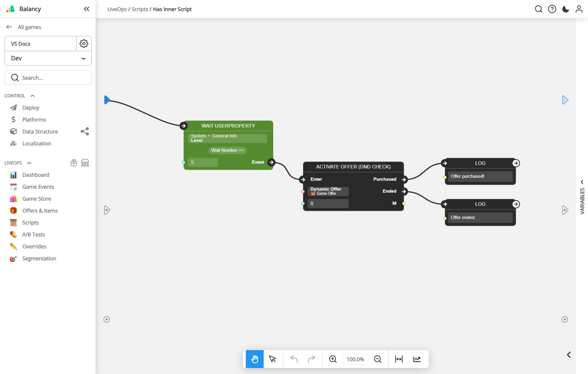Image resolution: width=588 pixels, height=374 pixels.
Task: Select the arrow pointer tool
Action: [273, 359]
